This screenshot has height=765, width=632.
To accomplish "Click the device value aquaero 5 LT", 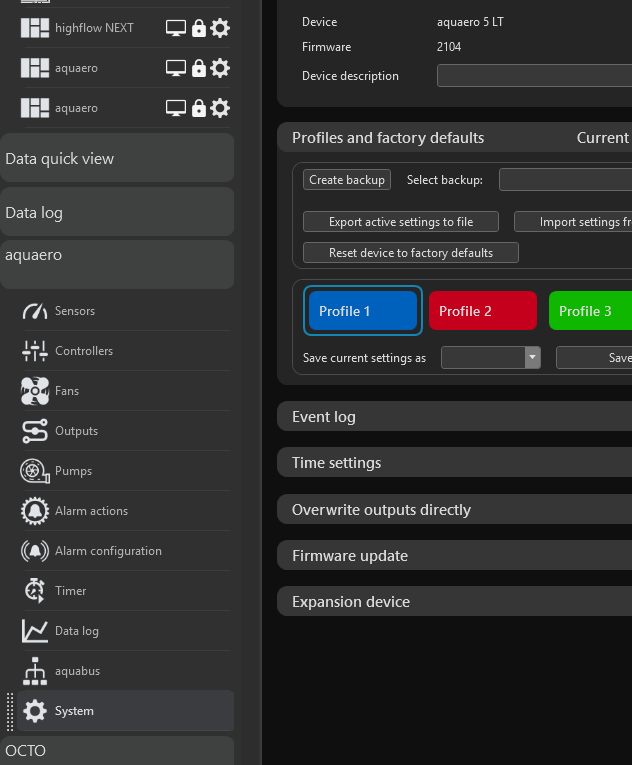I will [x=470, y=22].
